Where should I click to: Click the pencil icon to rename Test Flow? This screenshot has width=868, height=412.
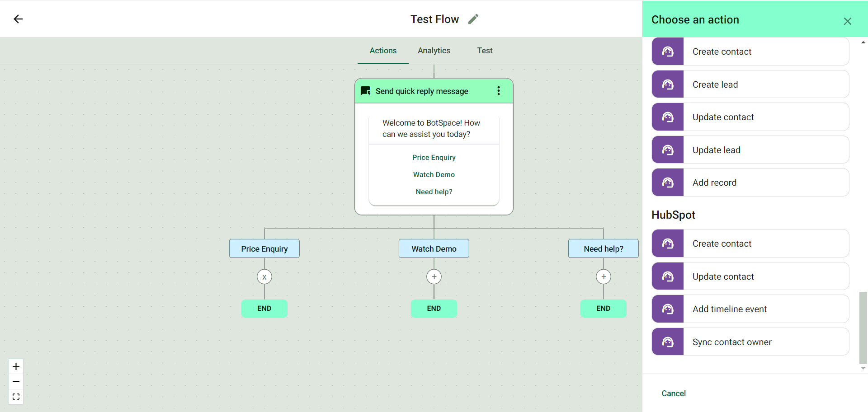(473, 19)
